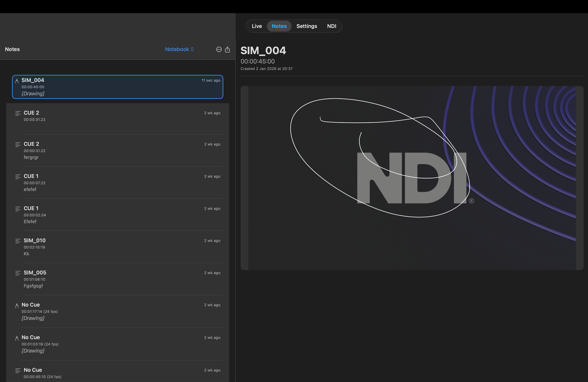Select the CUE 1 Efefef 00:00:02.04 note
The height and width of the screenshot is (382, 588).
tap(118, 215)
